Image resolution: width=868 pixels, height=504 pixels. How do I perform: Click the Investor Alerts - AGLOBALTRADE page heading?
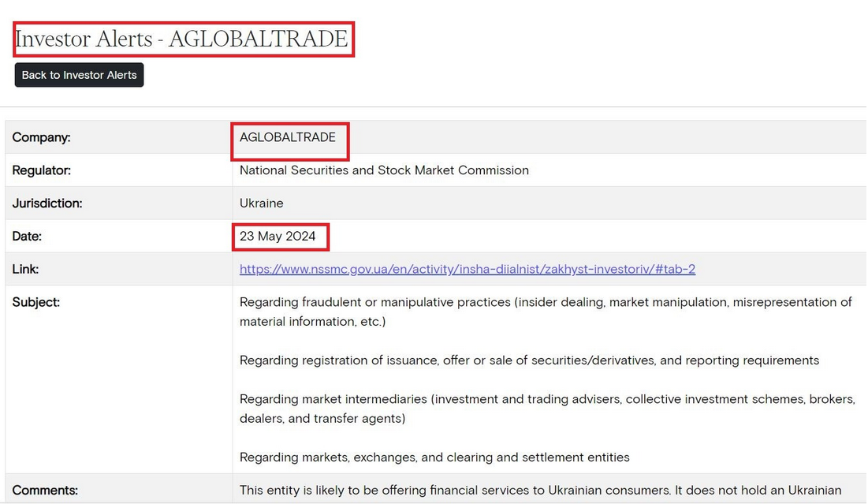coord(182,39)
